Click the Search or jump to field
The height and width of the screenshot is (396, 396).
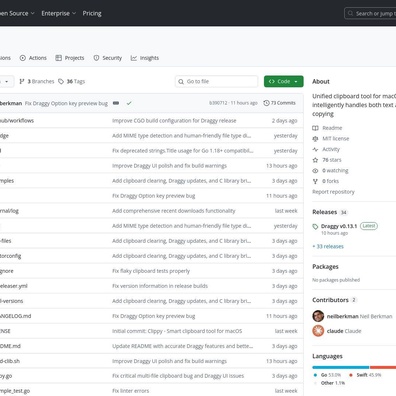point(370,14)
